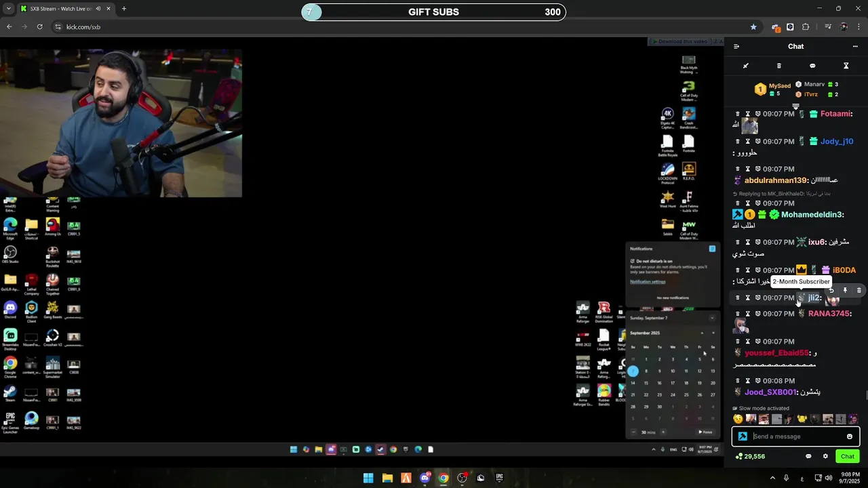Pin the highlighted jli2 message

coord(845,291)
